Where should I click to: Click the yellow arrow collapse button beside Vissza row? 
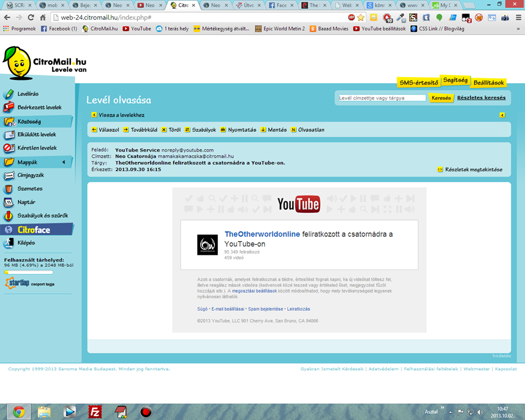pyautogui.click(x=502, y=115)
